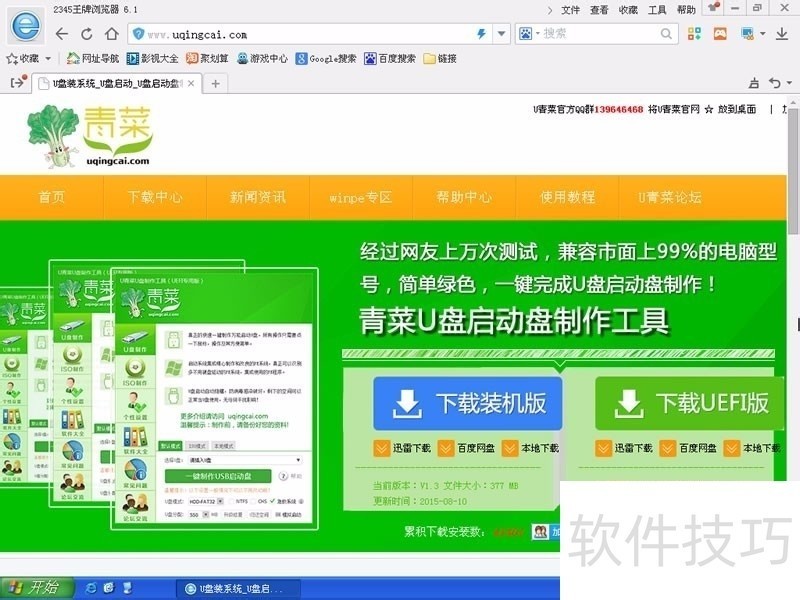Open the 收藏 menu in menu bar
Image resolution: width=800 pixels, height=600 pixels.
(x=628, y=10)
